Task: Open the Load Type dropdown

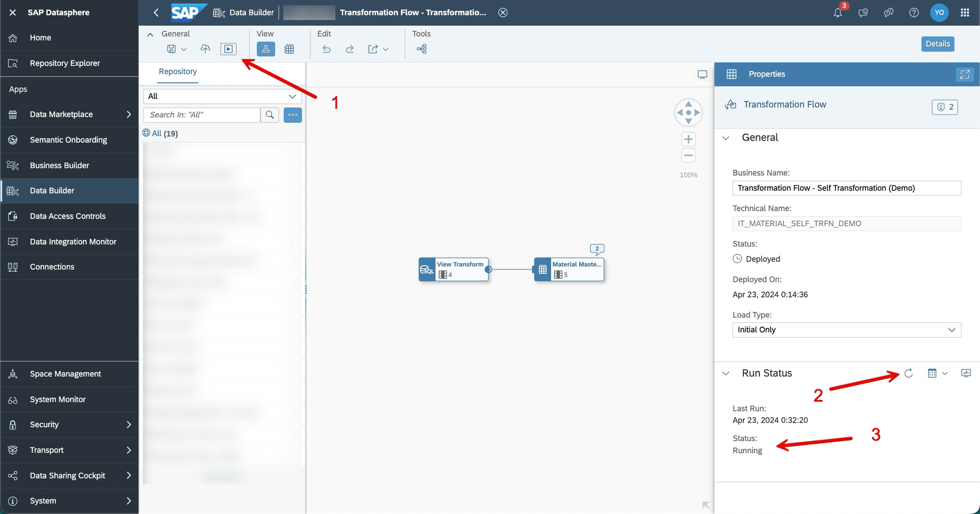Action: (x=953, y=330)
